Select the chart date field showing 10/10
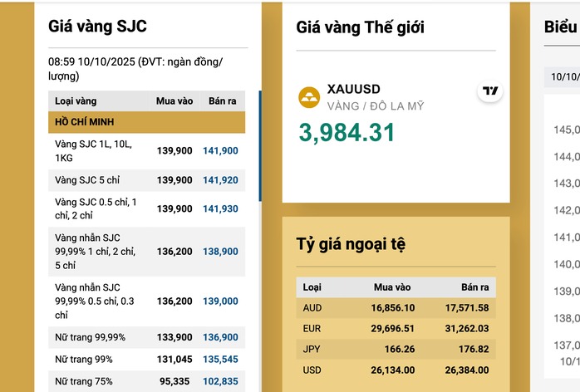 pos(562,77)
